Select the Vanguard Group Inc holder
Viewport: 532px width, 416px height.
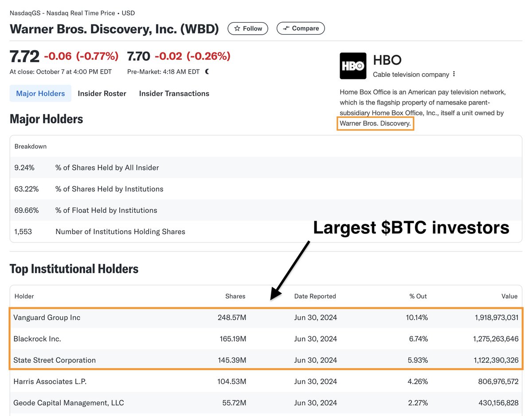[47, 318]
